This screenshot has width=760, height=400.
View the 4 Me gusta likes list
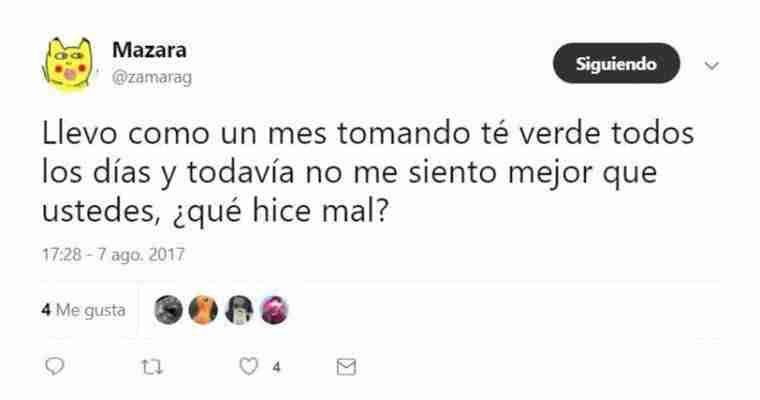[83, 310]
